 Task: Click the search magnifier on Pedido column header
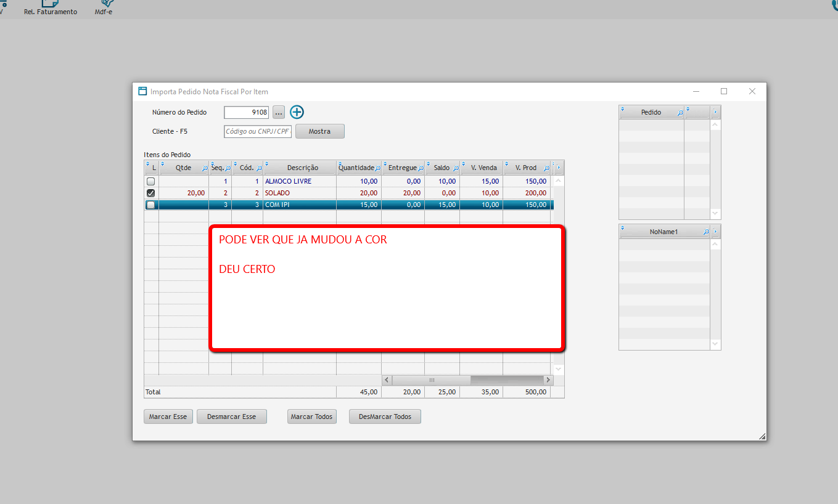(x=679, y=112)
